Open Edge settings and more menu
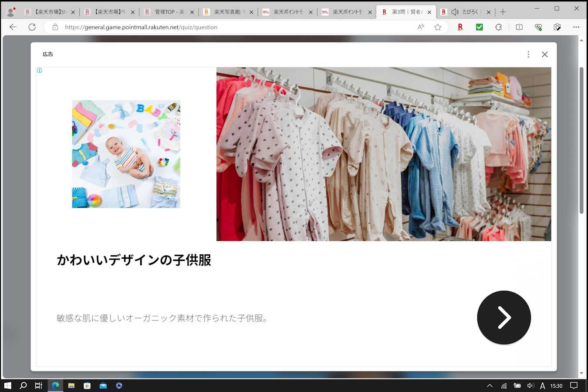Screen dimensions: 588x392 pos(576,27)
